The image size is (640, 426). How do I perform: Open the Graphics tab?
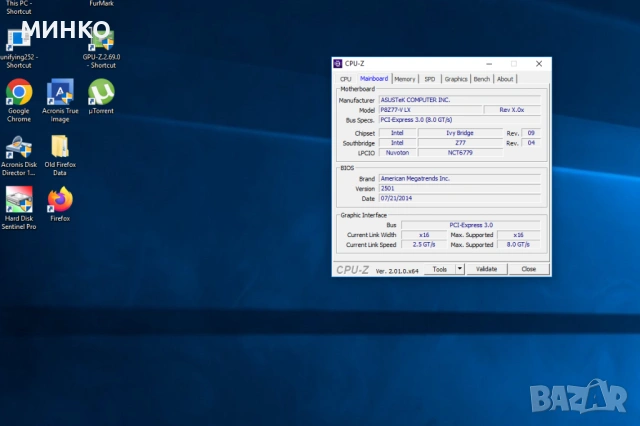point(456,79)
